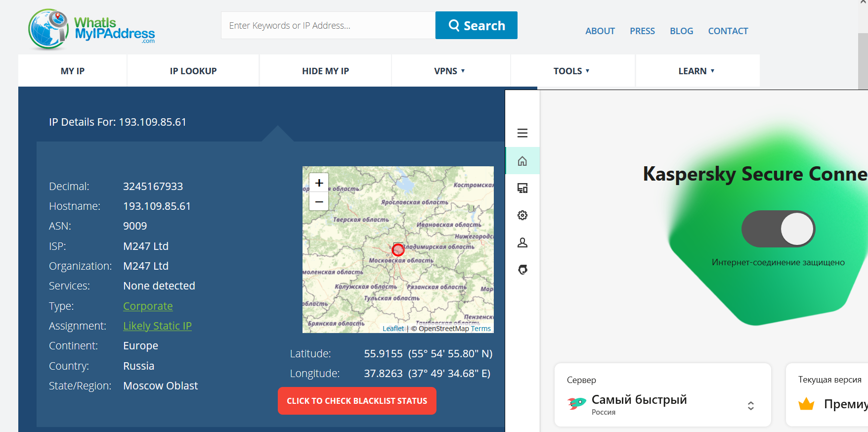Select the Continent value Europe
Screen dimensions: 868x432
[140, 345]
